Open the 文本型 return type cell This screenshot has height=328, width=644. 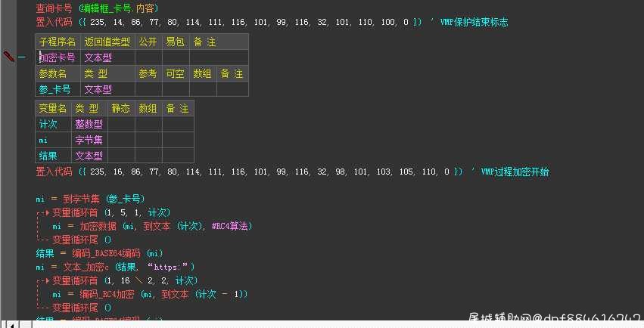point(108,57)
